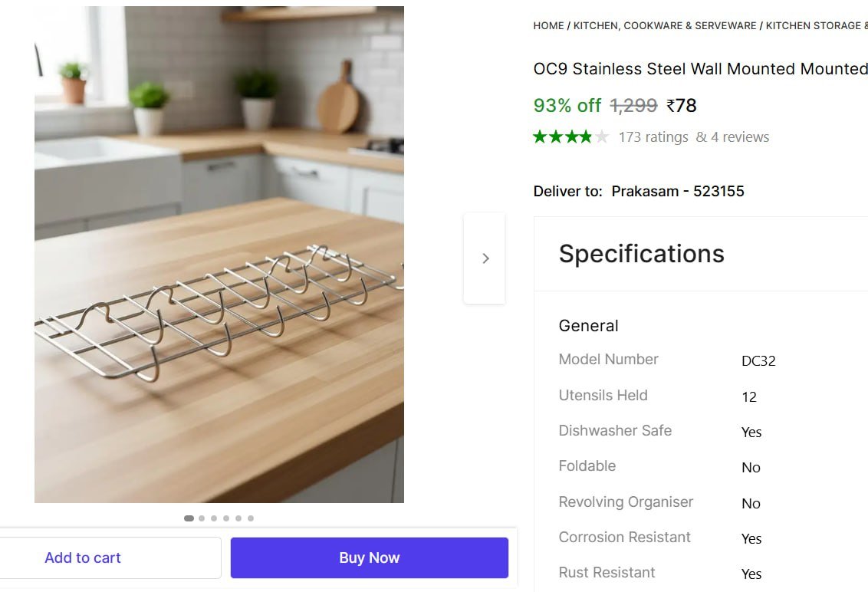Show the next product image using the arrow
The image size is (868, 592).
(485, 258)
